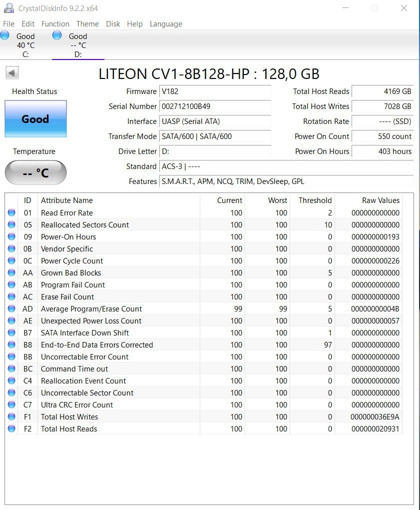420x510 pixels.
Task: Click the status orb for Uncorrectable Sector Count
Action: pos(11,393)
